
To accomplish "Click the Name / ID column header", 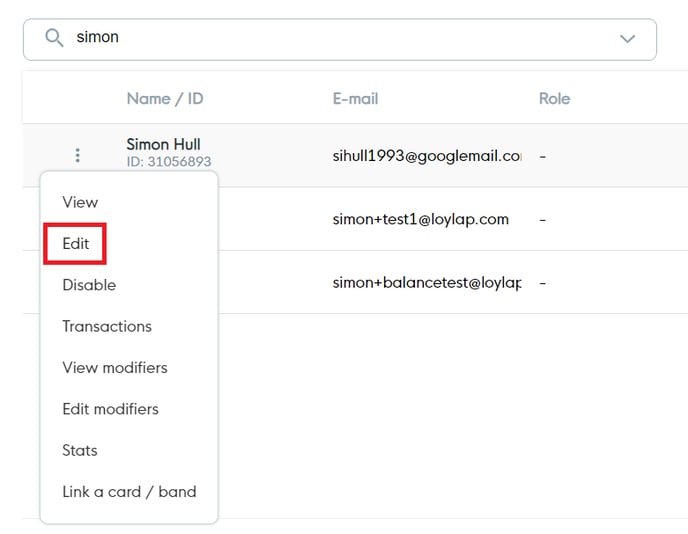I will (x=165, y=98).
